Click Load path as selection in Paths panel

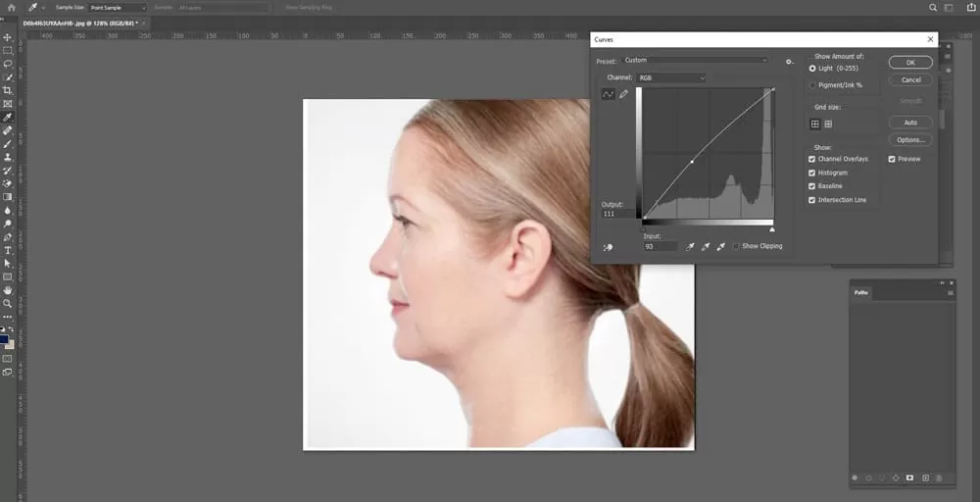coord(882,478)
